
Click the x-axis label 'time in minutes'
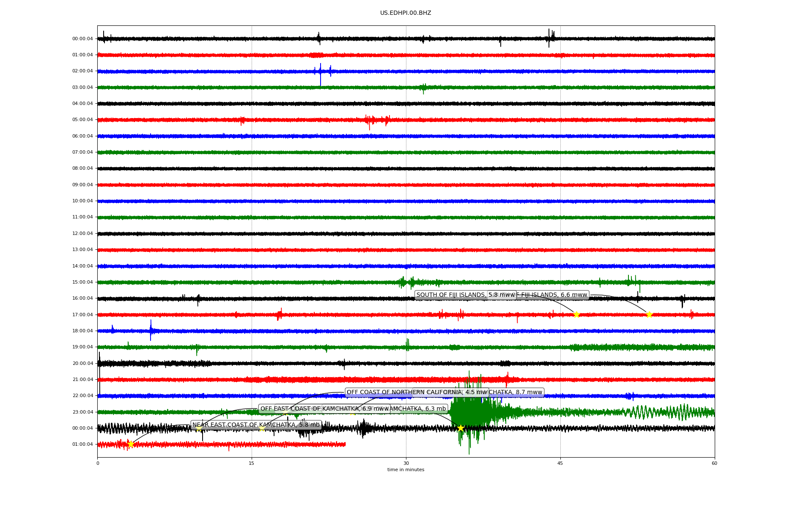tap(406, 469)
